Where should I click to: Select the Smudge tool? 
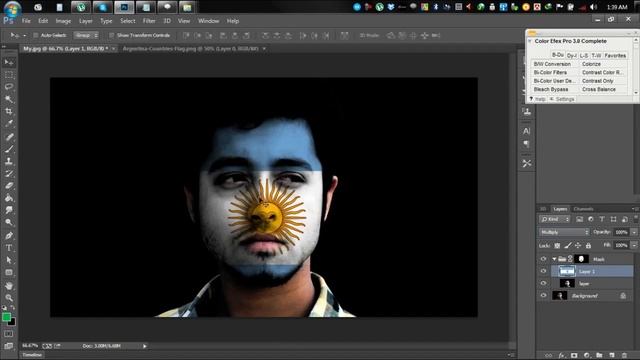click(x=9, y=210)
